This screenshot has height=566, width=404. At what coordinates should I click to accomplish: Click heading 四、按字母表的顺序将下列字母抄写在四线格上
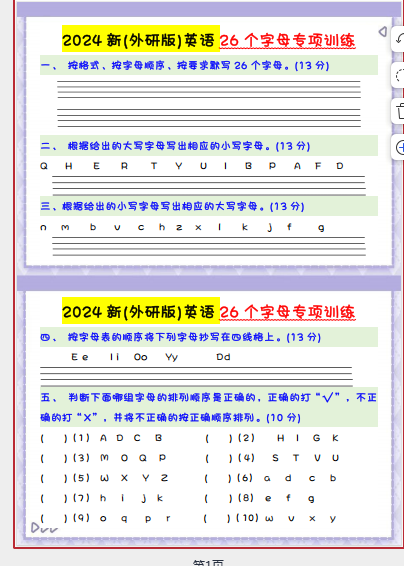(x=181, y=337)
